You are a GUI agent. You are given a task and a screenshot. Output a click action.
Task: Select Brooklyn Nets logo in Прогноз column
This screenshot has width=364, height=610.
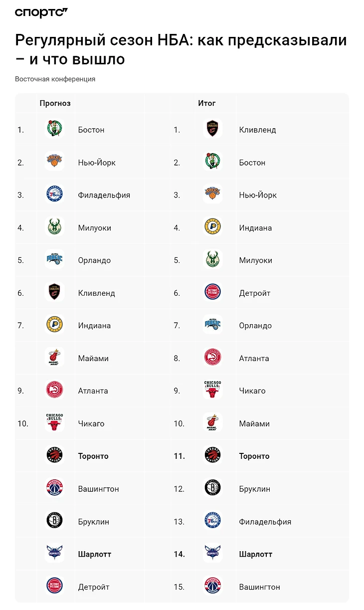54,521
